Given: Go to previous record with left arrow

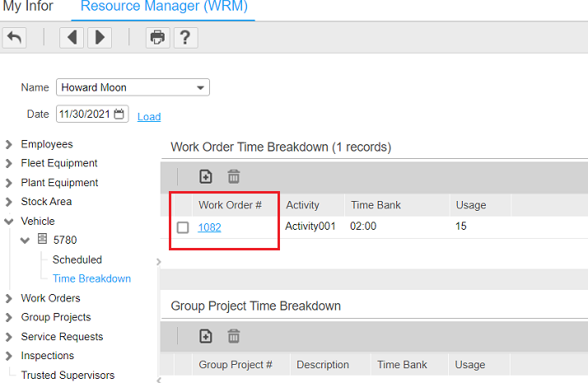Looking at the screenshot, I should (72, 38).
